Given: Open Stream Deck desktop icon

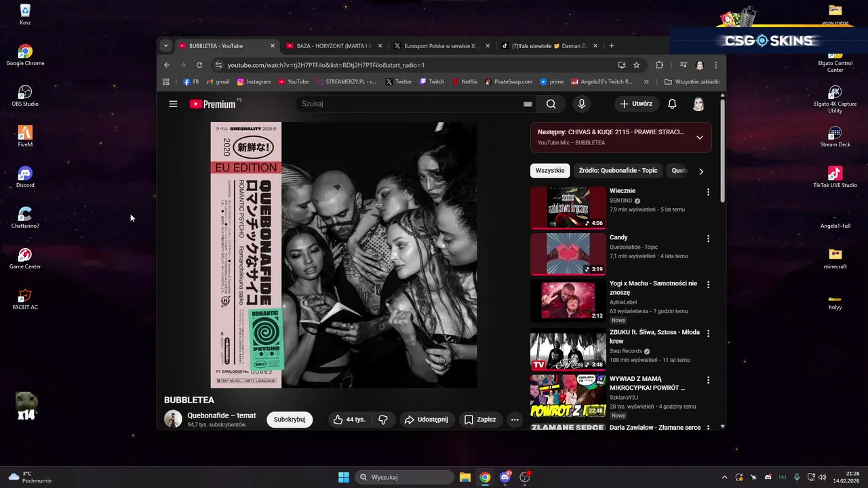Looking at the screenshot, I should pyautogui.click(x=835, y=136).
